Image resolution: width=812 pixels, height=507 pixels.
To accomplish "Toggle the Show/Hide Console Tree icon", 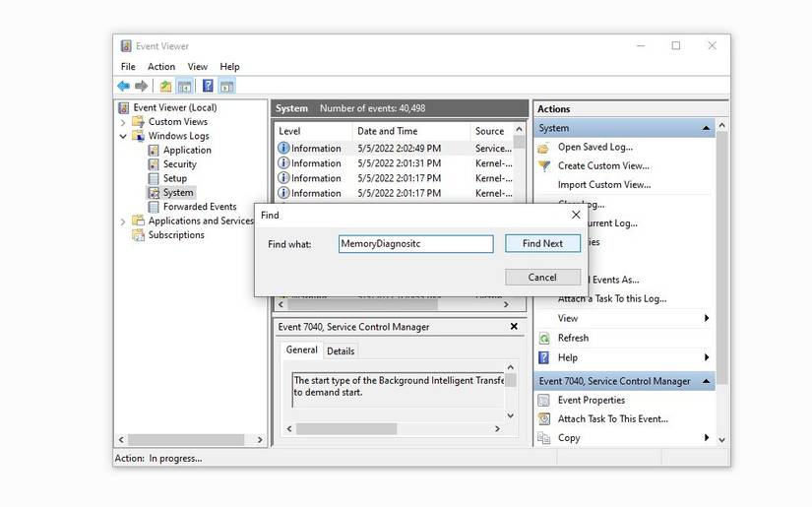I will click(x=184, y=87).
